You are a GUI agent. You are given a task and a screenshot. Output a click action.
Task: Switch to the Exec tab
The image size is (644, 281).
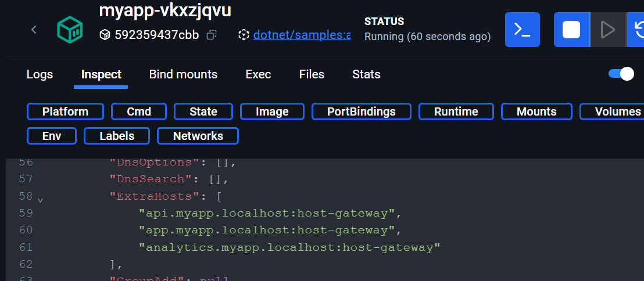tap(258, 74)
